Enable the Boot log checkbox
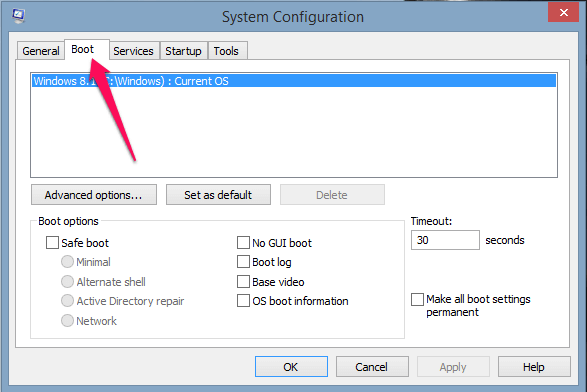Viewport: 587px width, 392px height. (x=243, y=262)
